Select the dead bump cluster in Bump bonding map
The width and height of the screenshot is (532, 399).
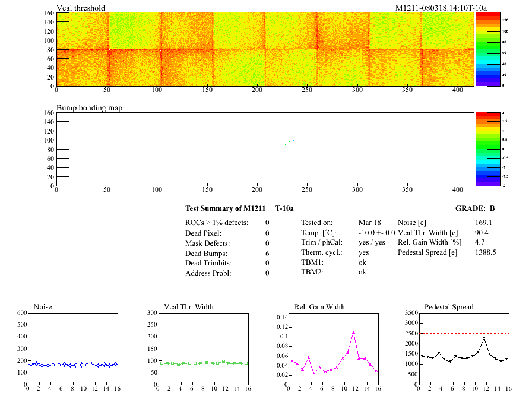pos(290,142)
